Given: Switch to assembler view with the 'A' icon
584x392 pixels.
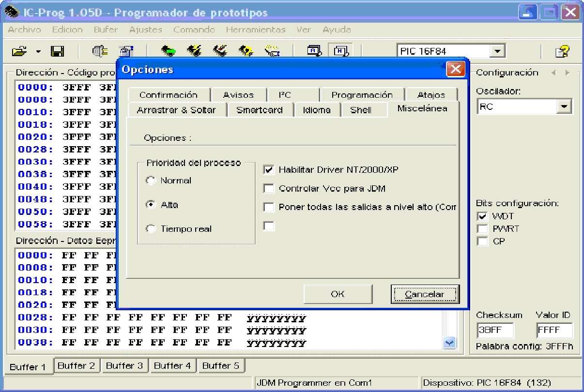Looking at the screenshot, I should click(315, 50).
